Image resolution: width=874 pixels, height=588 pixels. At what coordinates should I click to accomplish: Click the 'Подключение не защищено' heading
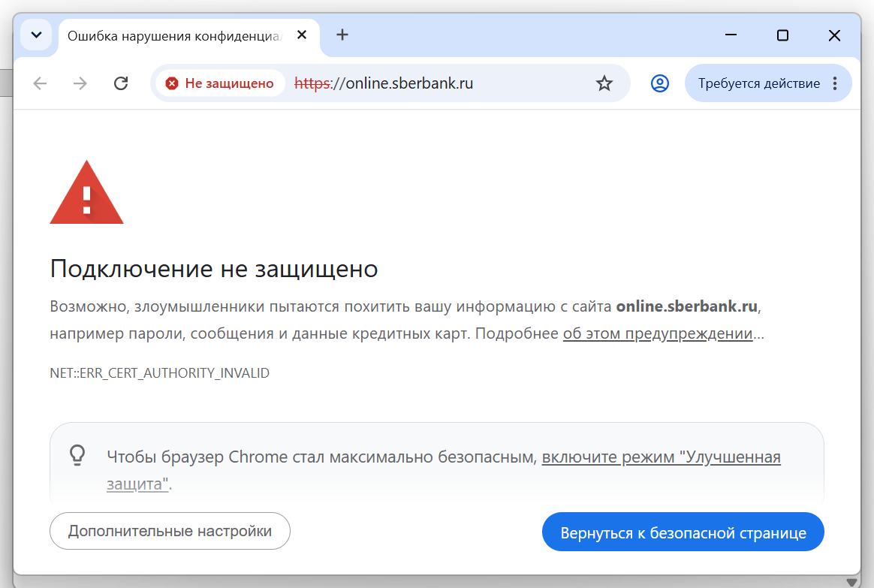point(214,269)
